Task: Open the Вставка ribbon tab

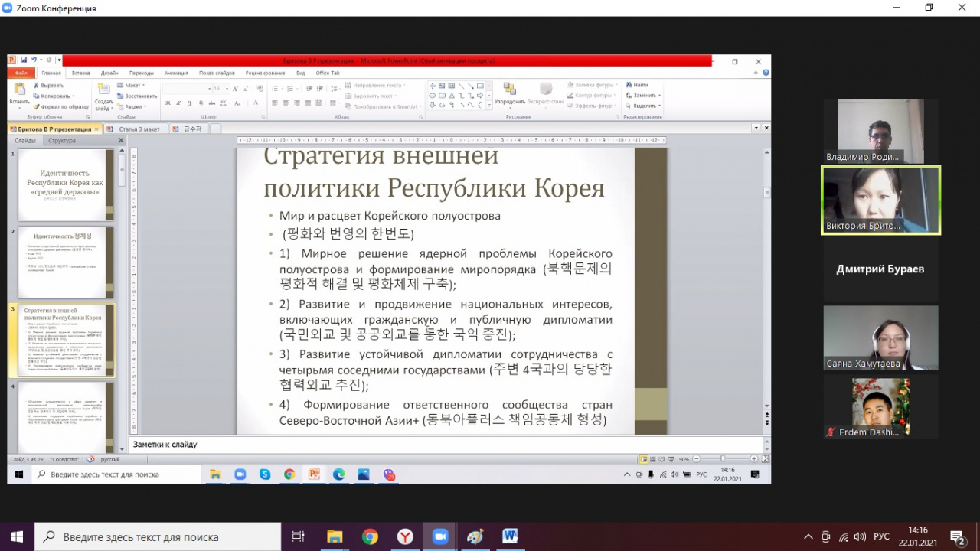Action: (80, 73)
